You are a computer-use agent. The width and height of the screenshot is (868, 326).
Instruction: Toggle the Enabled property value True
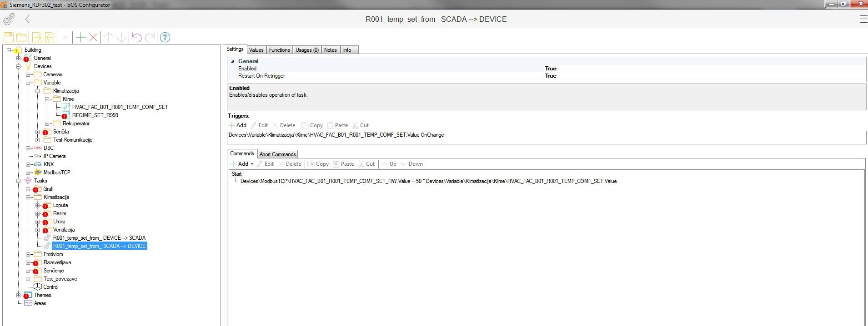550,69
